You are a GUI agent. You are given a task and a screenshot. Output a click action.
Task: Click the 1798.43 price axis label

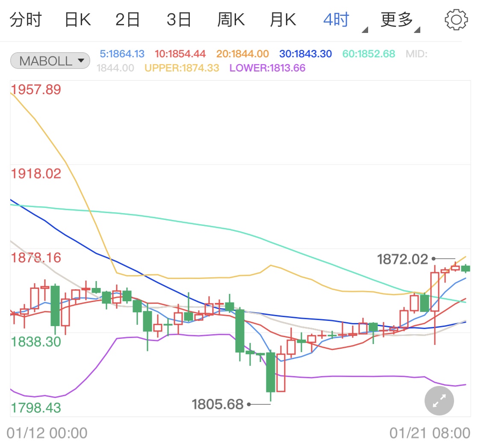[x=36, y=408]
